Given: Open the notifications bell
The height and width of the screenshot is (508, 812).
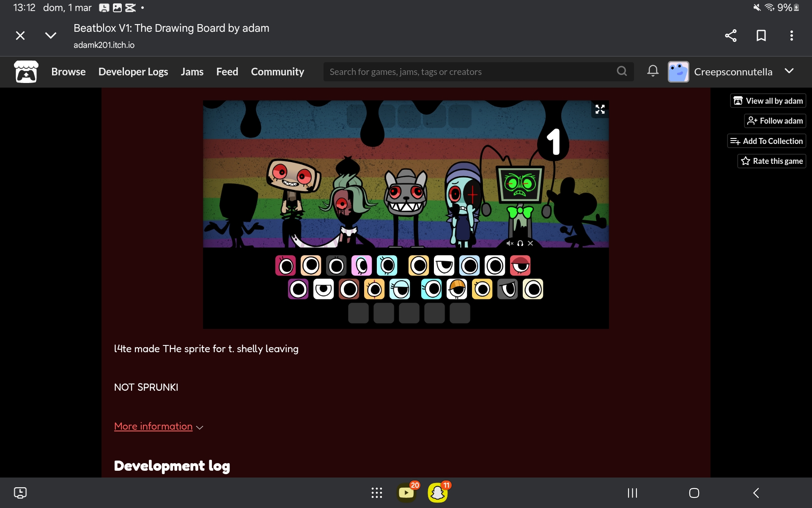Looking at the screenshot, I should click(653, 71).
